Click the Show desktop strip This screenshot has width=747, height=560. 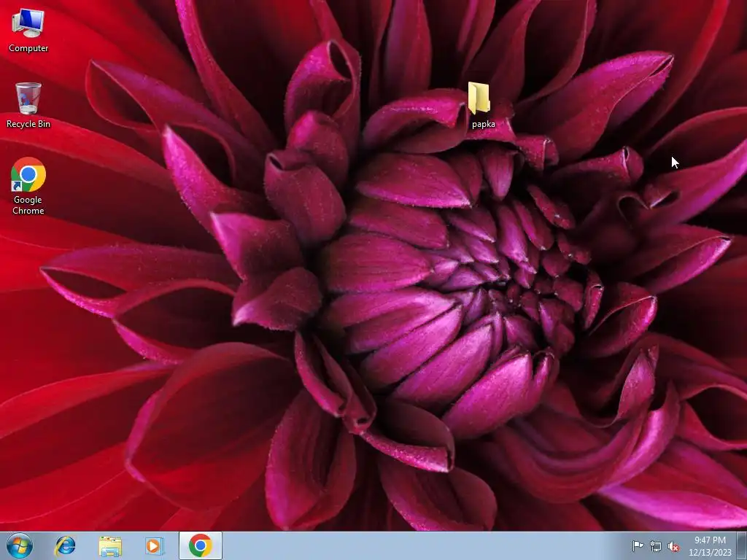[x=742, y=545]
